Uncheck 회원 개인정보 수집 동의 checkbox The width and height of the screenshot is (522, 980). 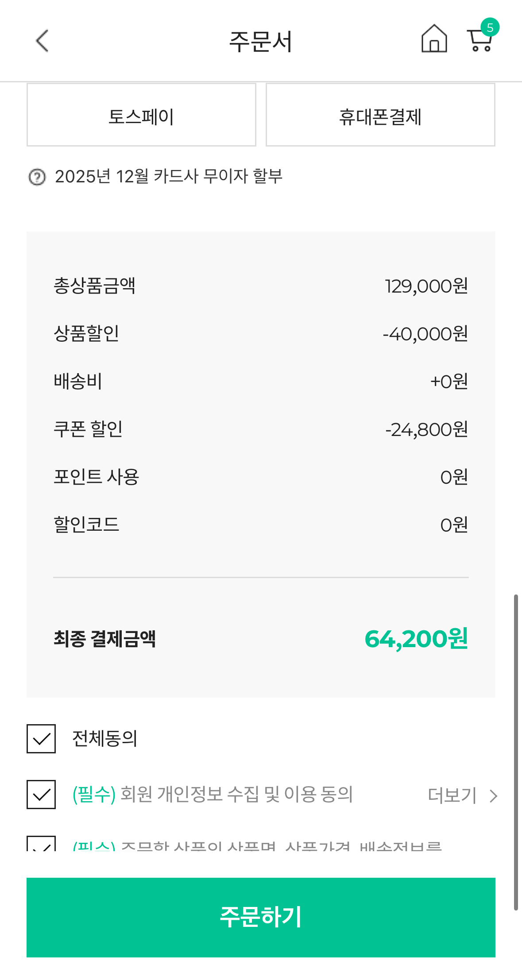pos(41,795)
